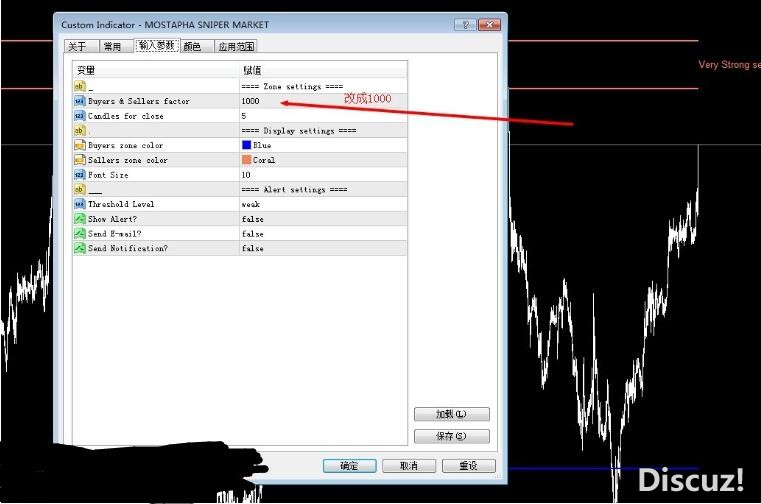
Task: Click the icon beside Send Notification?
Action: [80, 248]
